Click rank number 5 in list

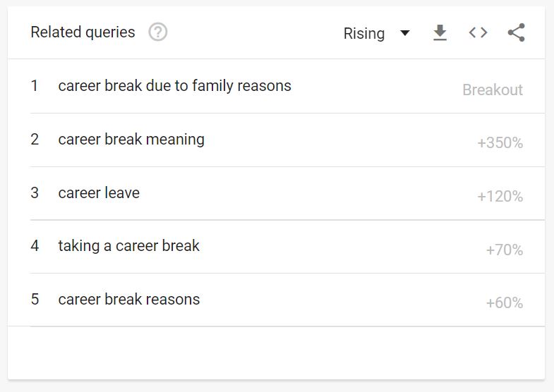click(35, 300)
